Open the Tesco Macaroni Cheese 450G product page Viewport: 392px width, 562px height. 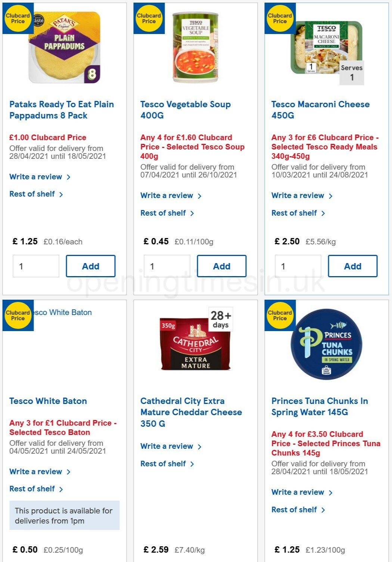pos(319,110)
